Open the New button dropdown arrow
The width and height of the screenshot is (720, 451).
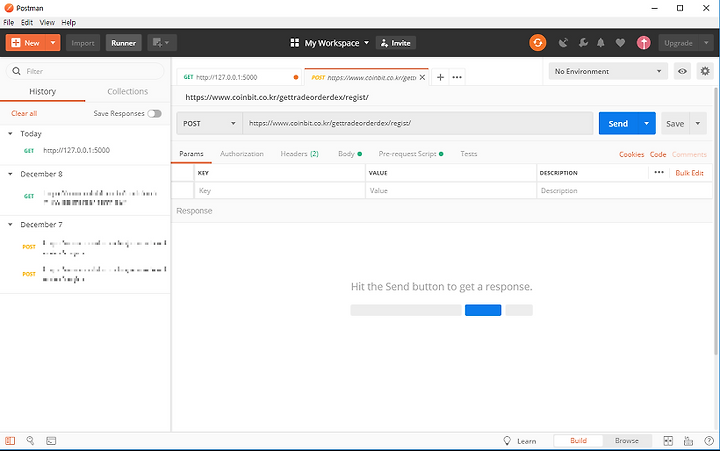(53, 43)
